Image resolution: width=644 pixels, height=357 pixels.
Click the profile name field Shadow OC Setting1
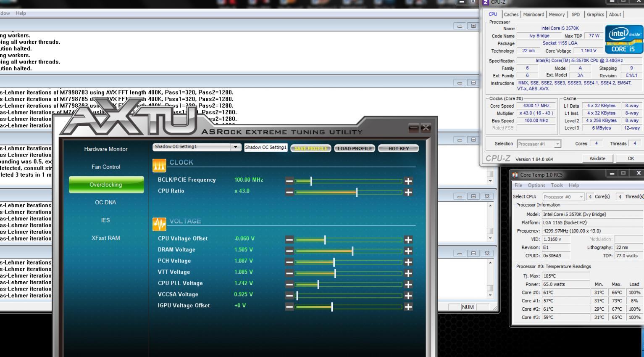(x=266, y=148)
